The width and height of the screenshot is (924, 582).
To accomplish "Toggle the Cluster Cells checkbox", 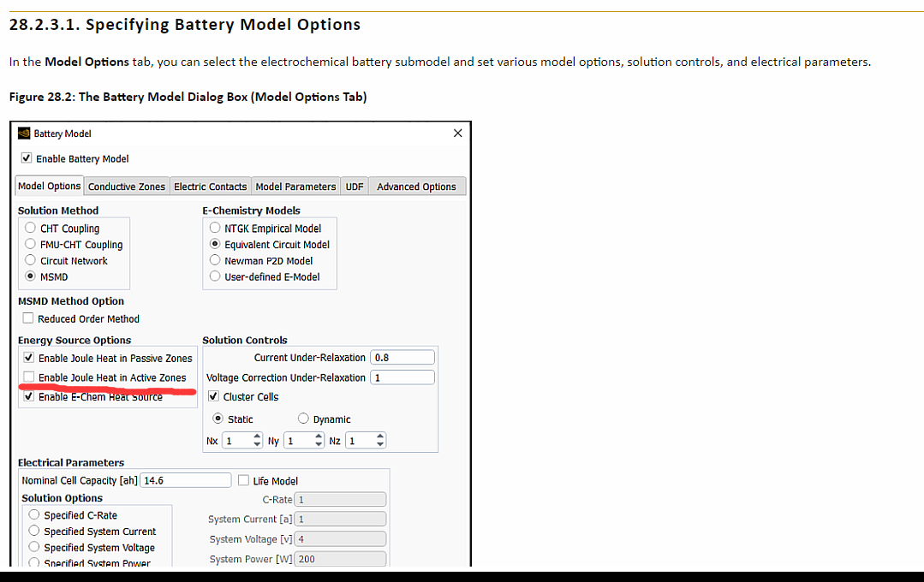I will pyautogui.click(x=213, y=396).
